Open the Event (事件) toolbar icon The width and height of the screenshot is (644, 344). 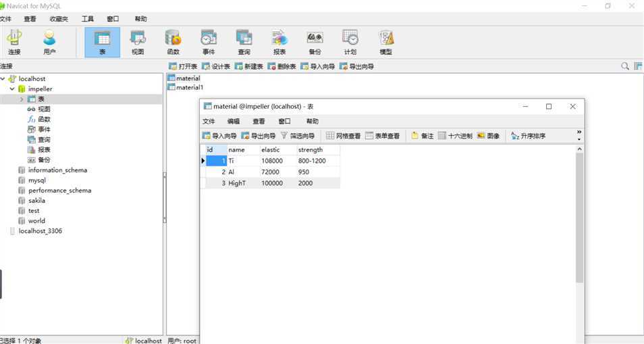pos(209,43)
